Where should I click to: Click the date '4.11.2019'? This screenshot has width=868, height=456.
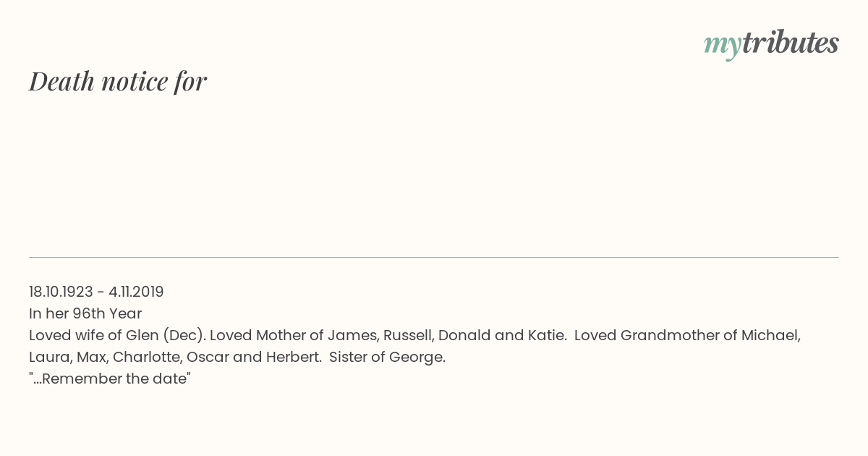[136, 292]
